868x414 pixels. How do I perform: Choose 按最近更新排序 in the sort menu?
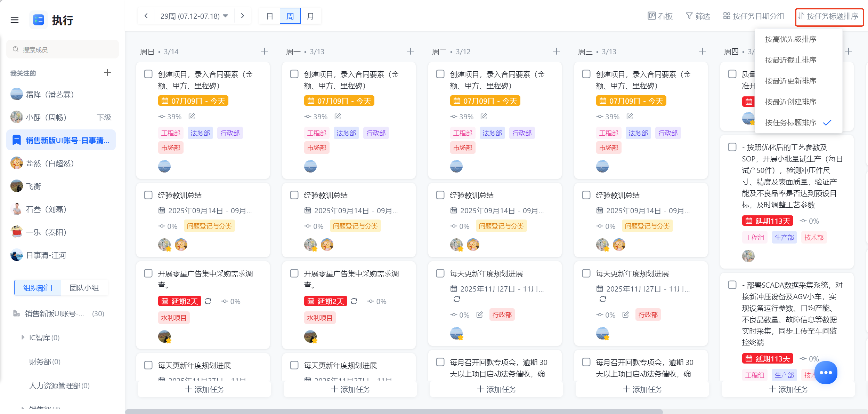(x=798, y=81)
